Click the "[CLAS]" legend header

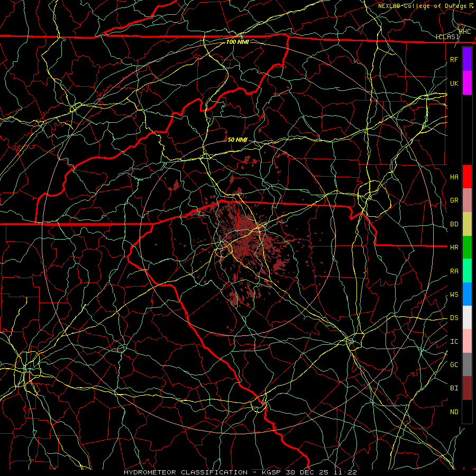(447, 37)
